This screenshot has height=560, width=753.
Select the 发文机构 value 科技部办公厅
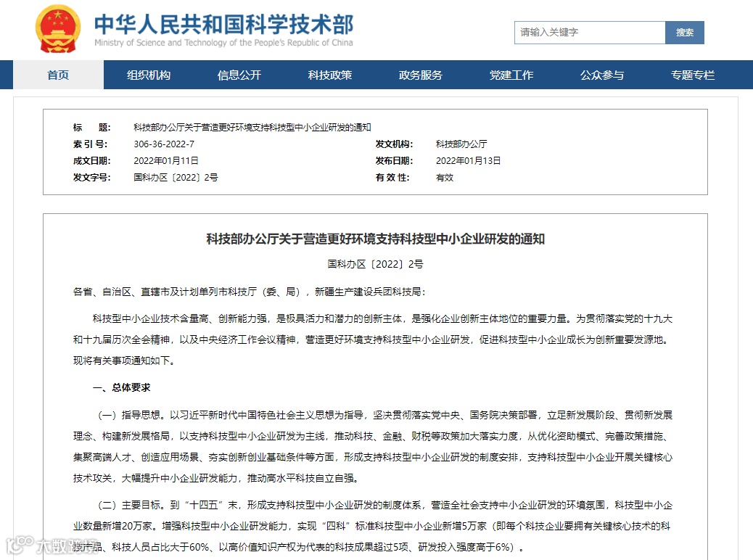coord(461,144)
